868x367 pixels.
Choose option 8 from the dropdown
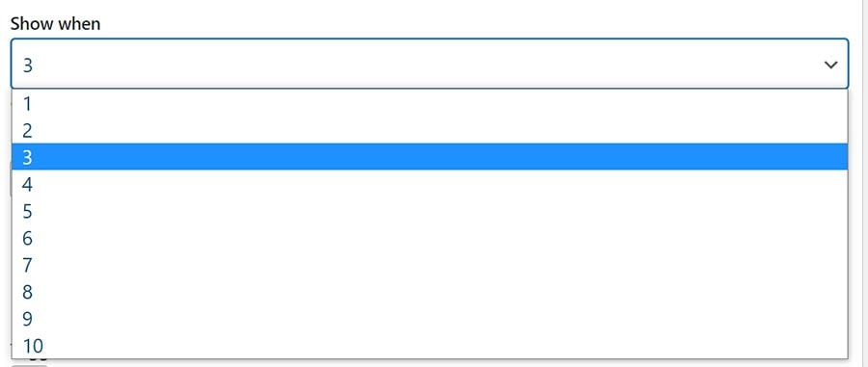429,292
